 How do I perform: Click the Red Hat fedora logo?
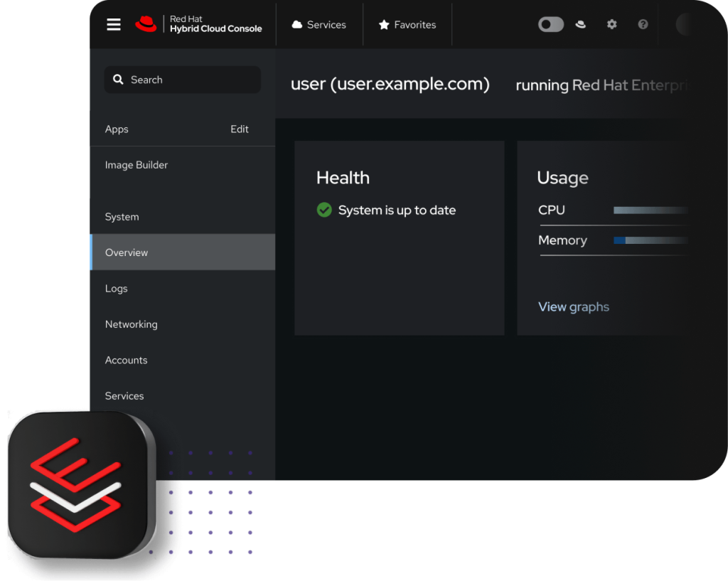(146, 24)
